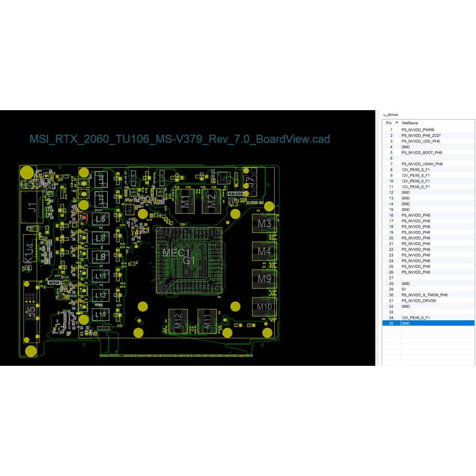Select pin 1 PS_NVVDD_PWM6 in the table
The width and height of the screenshot is (476, 476).
pos(418,130)
